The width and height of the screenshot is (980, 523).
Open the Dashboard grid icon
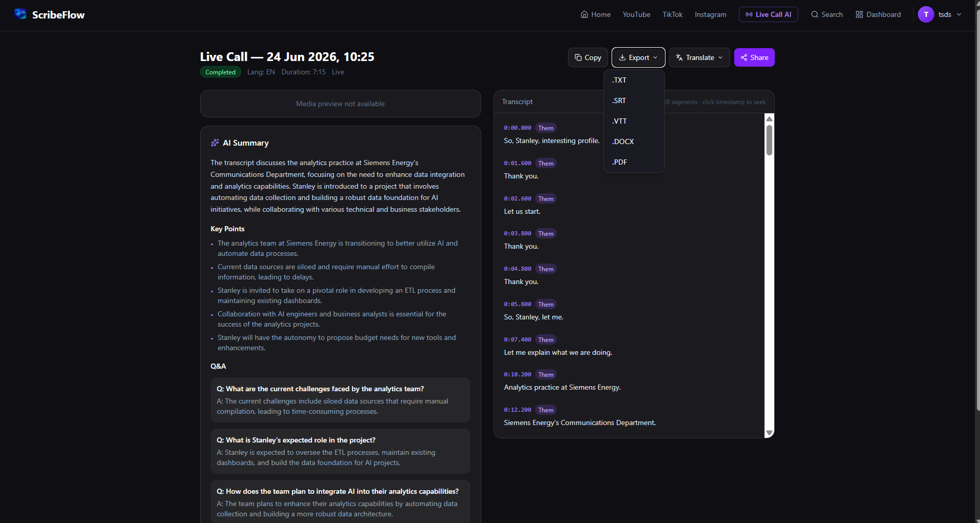(x=859, y=14)
